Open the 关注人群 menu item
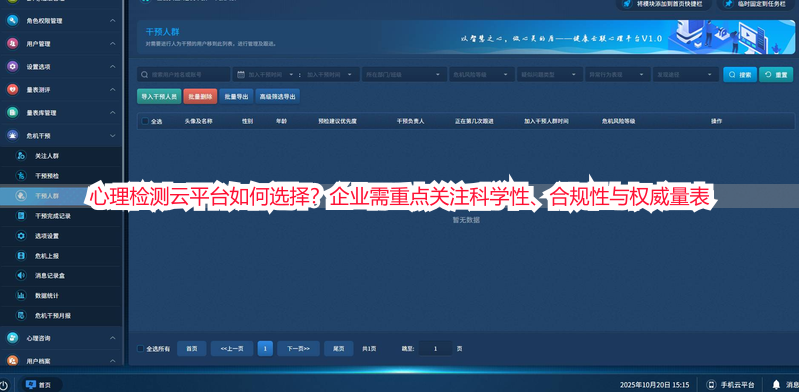 [x=61, y=156]
